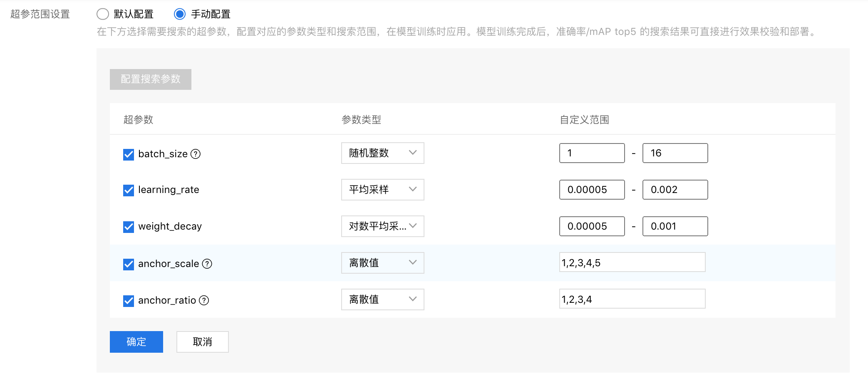Click the batch_size help question mark icon
Viewport: 868px width, 381px height.
point(196,154)
